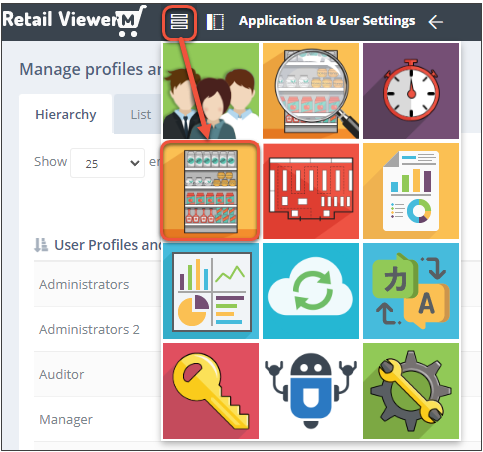Open the analytics dashboard charts tile
Screen dimensions: 483x452
click(x=211, y=291)
